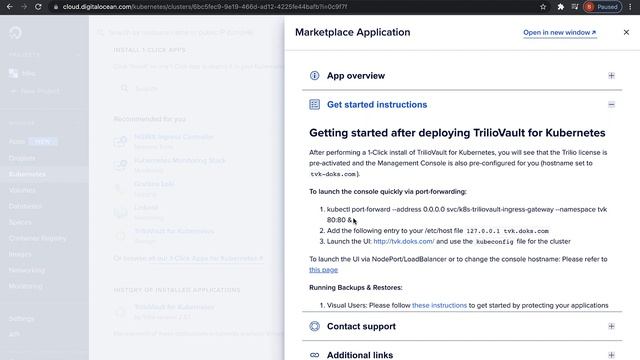Click the 'tvk-doks.com' hostname text
This screenshot has height=360, width=640.
point(333,174)
